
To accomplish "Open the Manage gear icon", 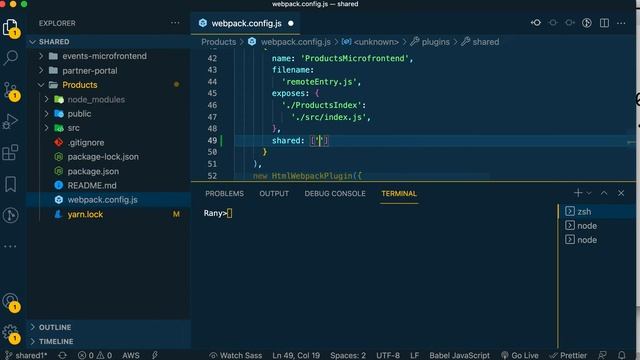I will click(11, 333).
